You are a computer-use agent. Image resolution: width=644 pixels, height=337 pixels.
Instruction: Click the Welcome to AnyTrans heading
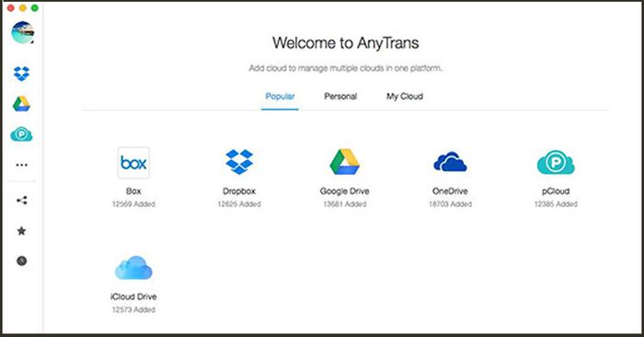[x=345, y=43]
